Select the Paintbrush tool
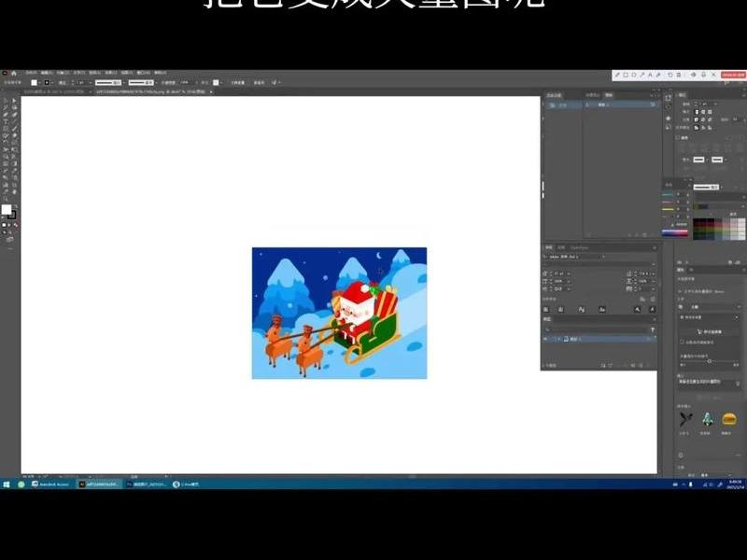The height and width of the screenshot is (560, 747). click(14, 128)
